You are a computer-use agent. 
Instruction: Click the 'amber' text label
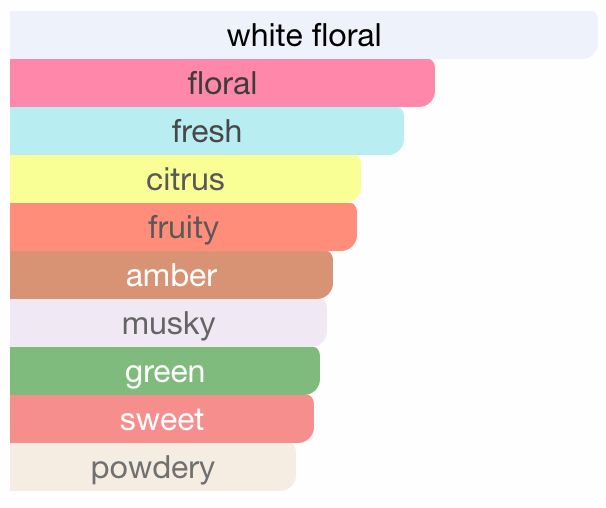pos(171,275)
